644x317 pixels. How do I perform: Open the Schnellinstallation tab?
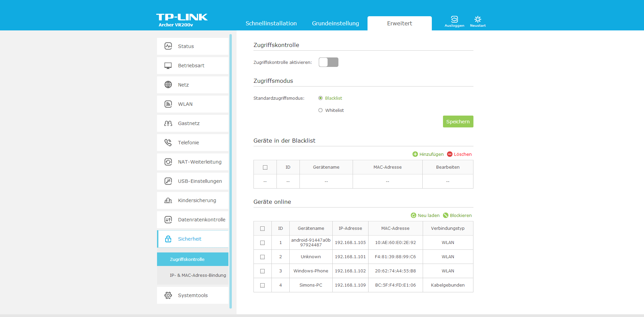pos(271,23)
